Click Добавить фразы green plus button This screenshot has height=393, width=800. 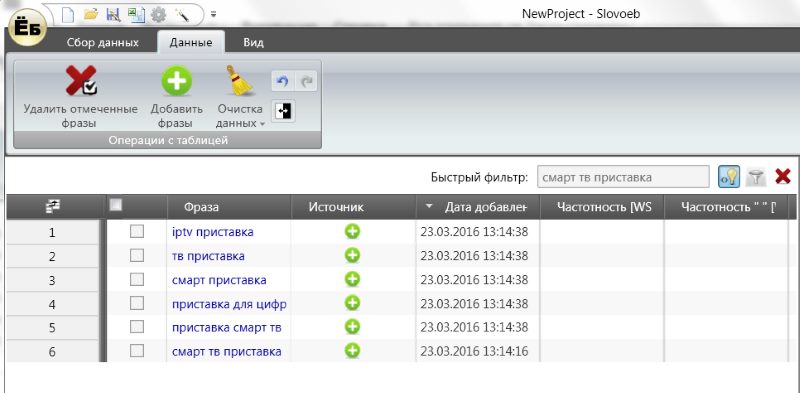(177, 97)
